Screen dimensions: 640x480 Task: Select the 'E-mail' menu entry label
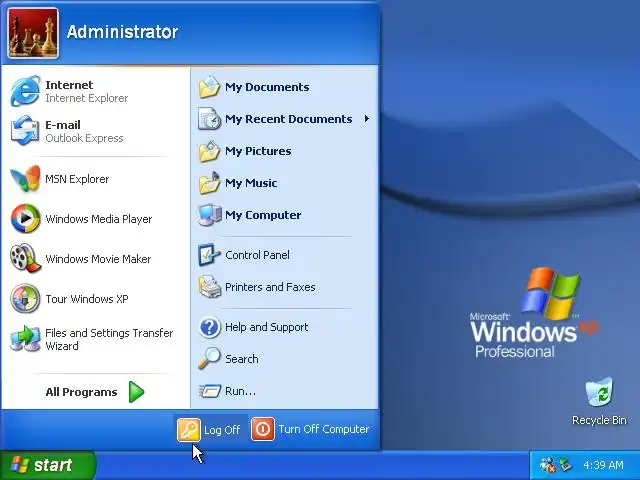(x=63, y=125)
